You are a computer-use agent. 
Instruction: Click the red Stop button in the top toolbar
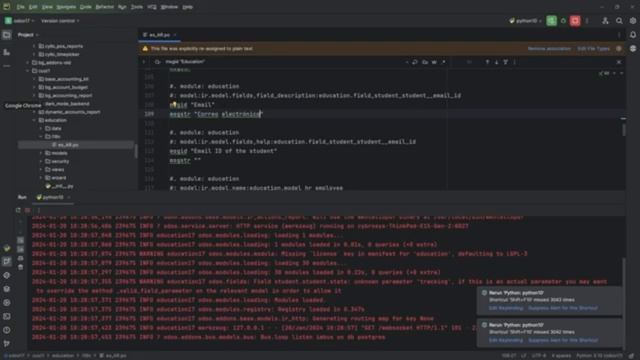click(x=575, y=21)
